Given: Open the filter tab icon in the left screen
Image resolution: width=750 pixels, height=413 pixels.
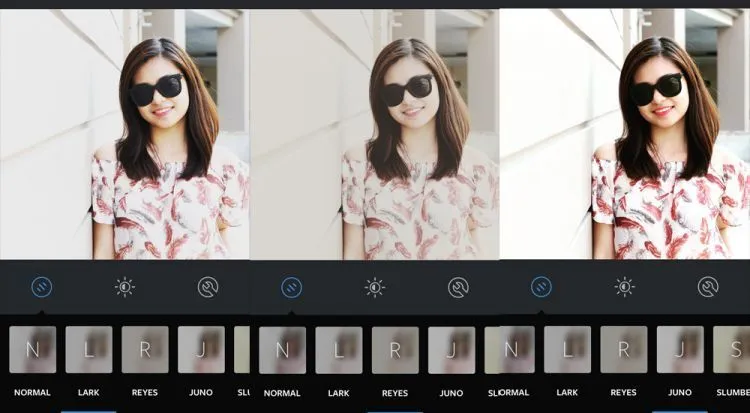Looking at the screenshot, I should pyautogui.click(x=42, y=287).
